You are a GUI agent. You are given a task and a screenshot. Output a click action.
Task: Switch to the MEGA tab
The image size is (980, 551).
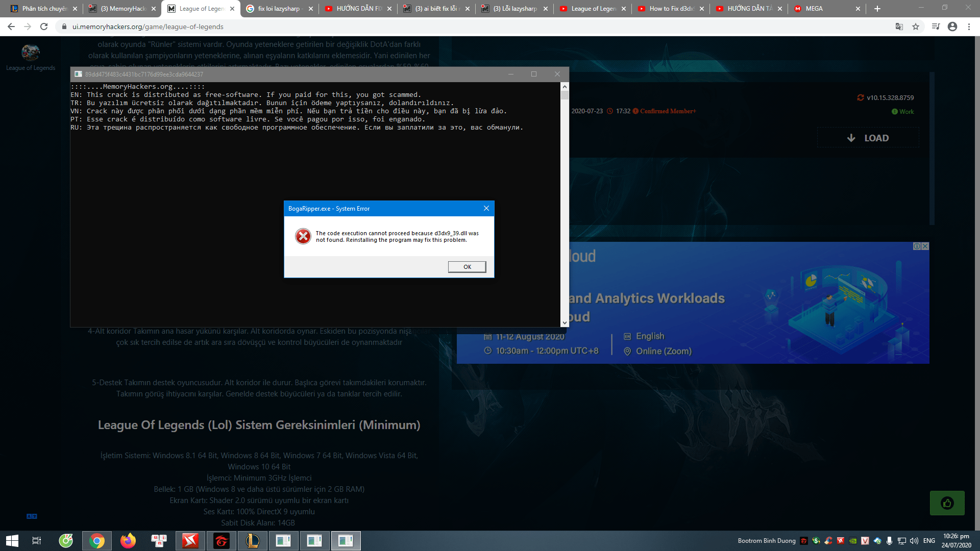(827, 9)
